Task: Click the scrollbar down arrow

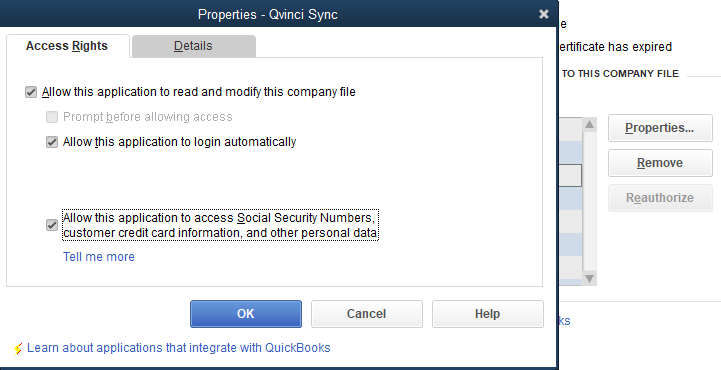Action: tap(589, 278)
